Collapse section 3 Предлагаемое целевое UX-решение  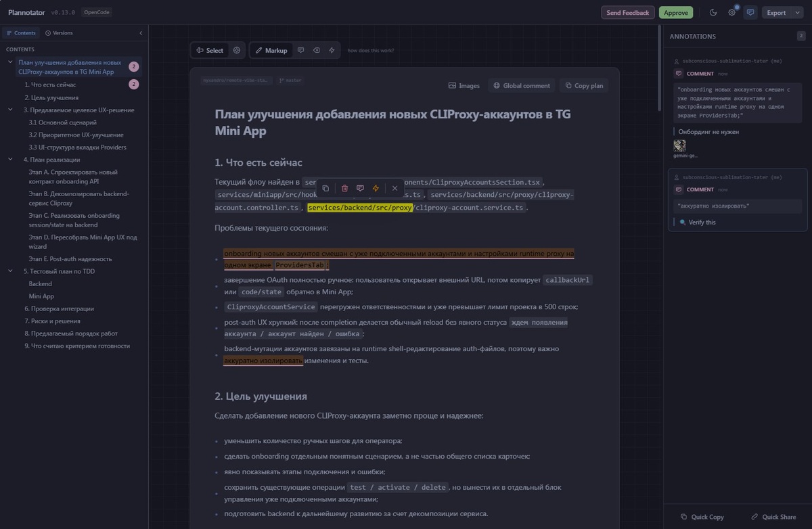coord(10,110)
